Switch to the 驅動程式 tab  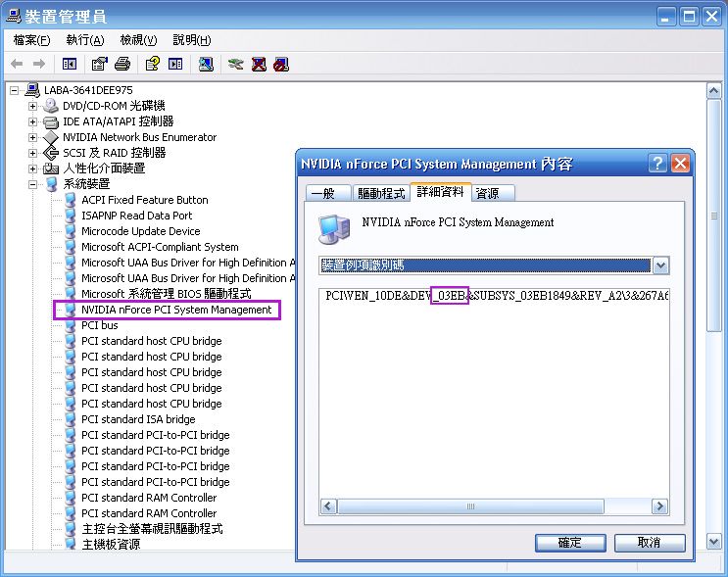coord(381,193)
